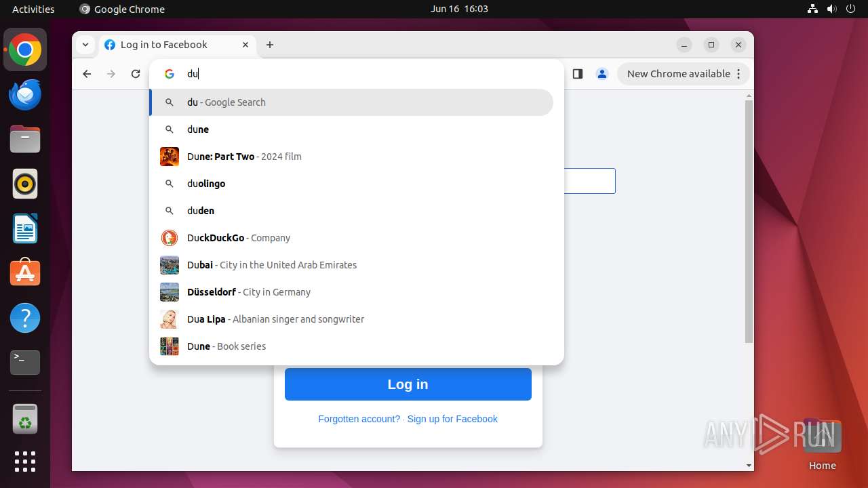Select the Düsseldorf city suggestion
868x488 pixels.
click(351, 292)
